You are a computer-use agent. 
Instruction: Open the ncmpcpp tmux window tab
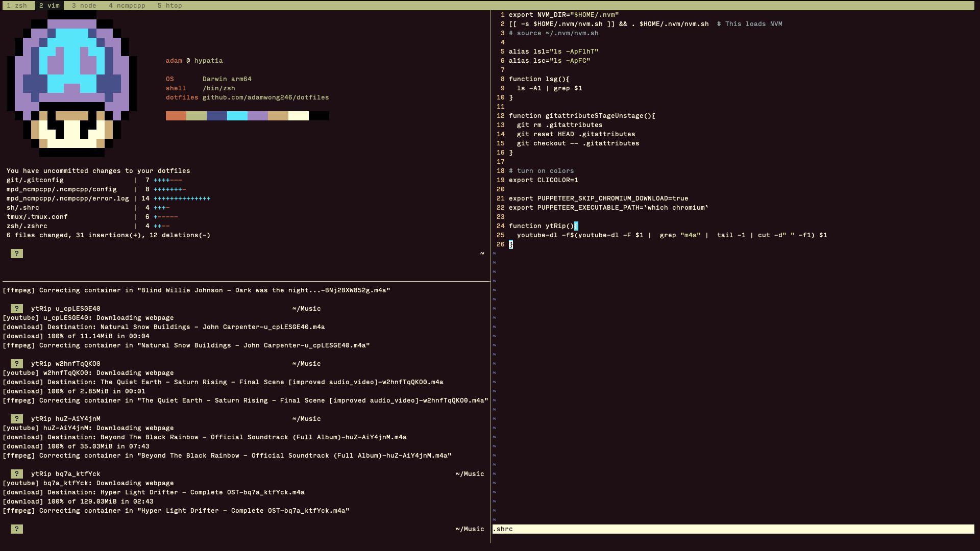click(x=127, y=6)
